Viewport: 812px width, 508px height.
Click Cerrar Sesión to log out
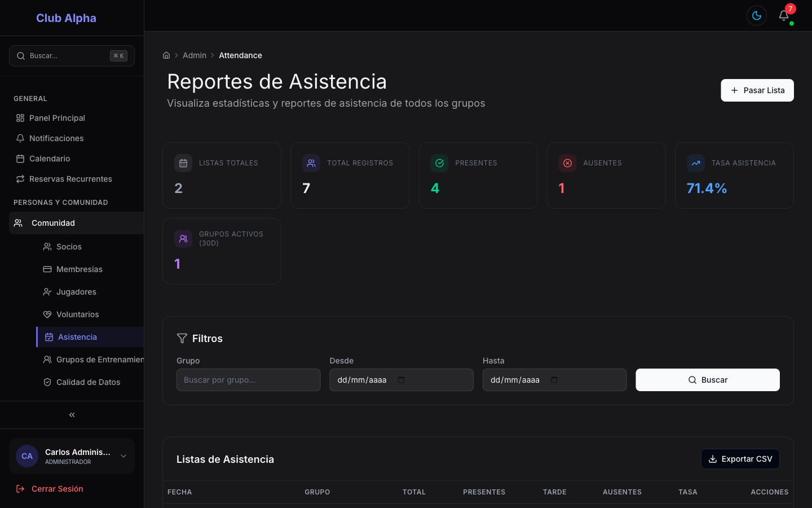(57, 489)
